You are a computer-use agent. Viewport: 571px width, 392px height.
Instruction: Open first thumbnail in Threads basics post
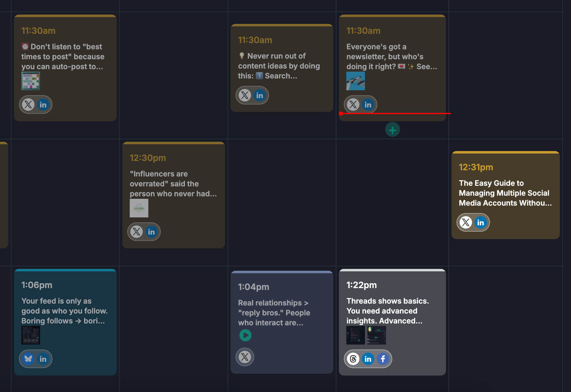355,335
